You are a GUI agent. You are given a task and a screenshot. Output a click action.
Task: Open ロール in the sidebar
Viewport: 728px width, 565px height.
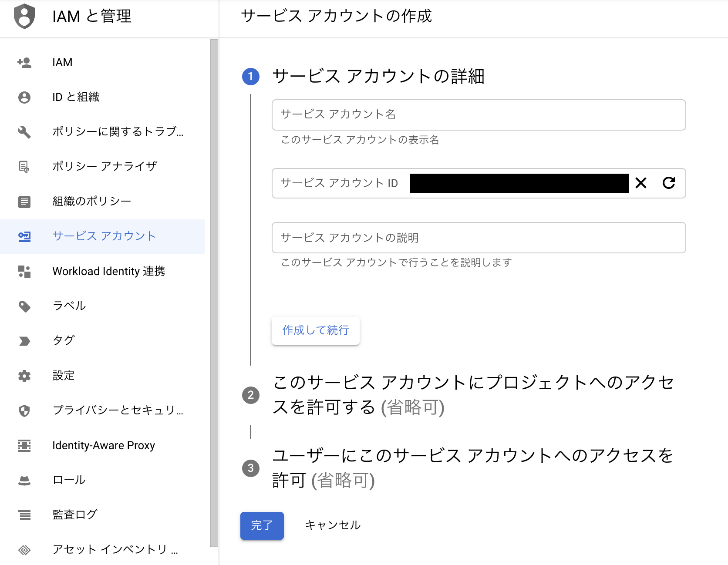pyautogui.click(x=102, y=480)
